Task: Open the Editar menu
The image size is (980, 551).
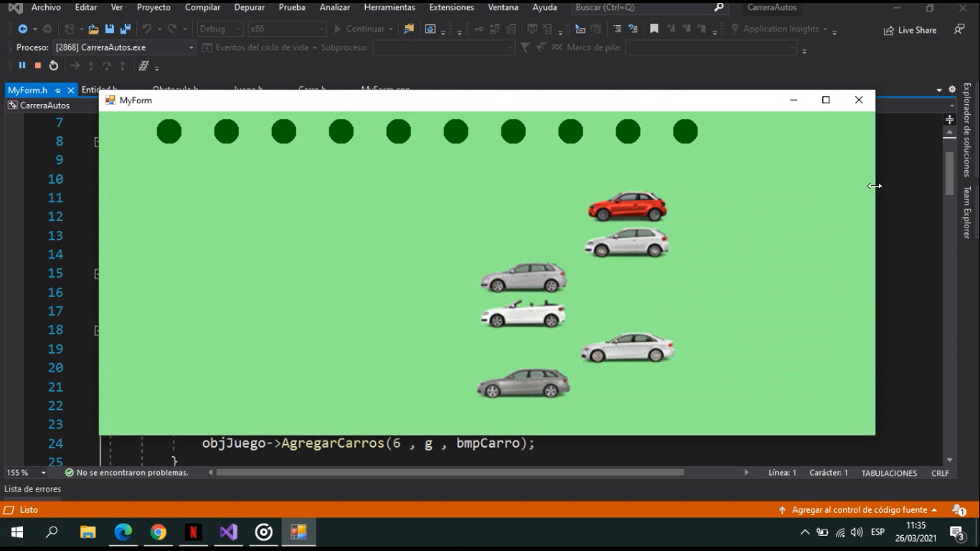Action: [86, 7]
